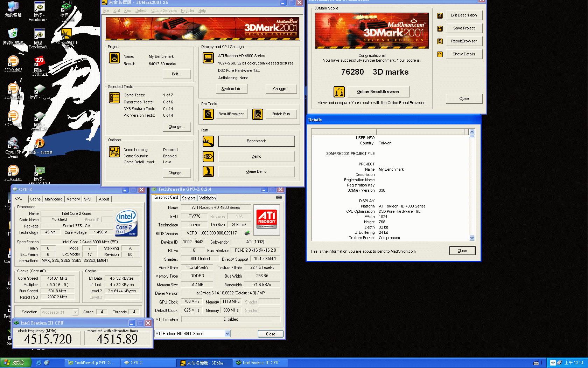Open PCMark05 desktop shortcut
Viewport: 588px width, 368px height.
click(x=13, y=173)
